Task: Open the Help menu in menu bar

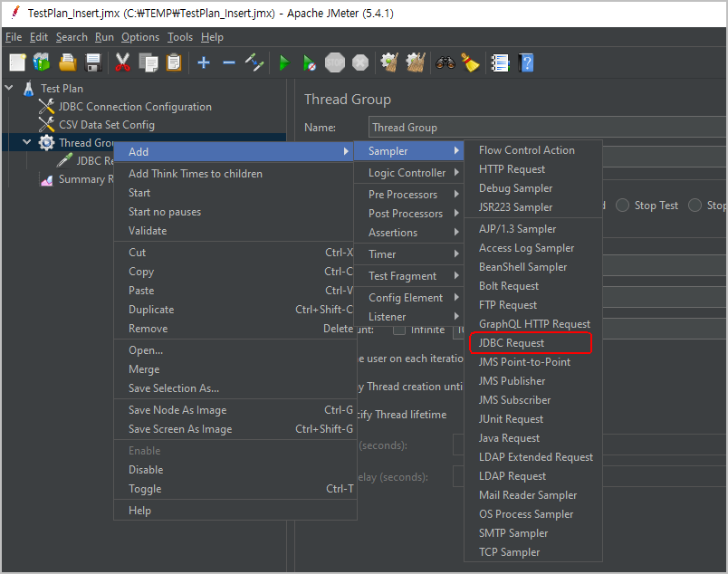Action: point(212,37)
